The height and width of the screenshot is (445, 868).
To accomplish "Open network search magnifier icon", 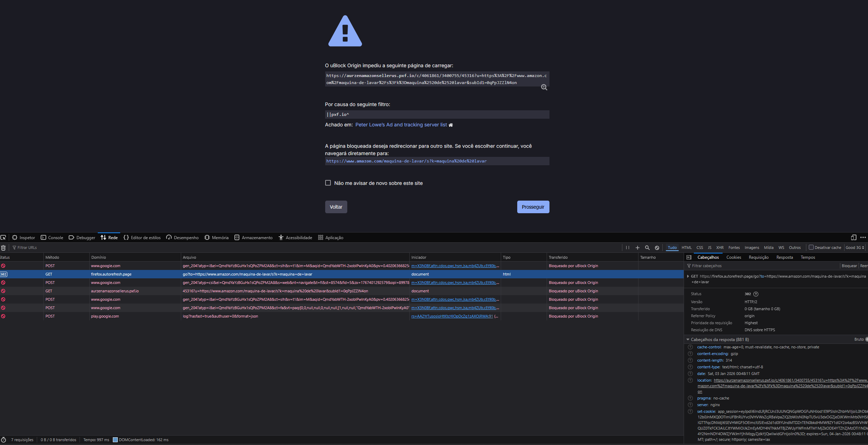I will tap(647, 248).
